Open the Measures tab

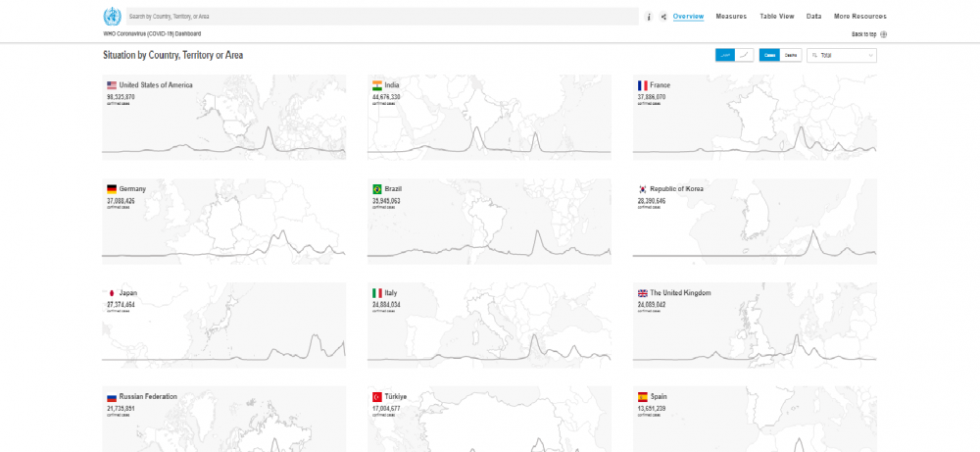731,17
